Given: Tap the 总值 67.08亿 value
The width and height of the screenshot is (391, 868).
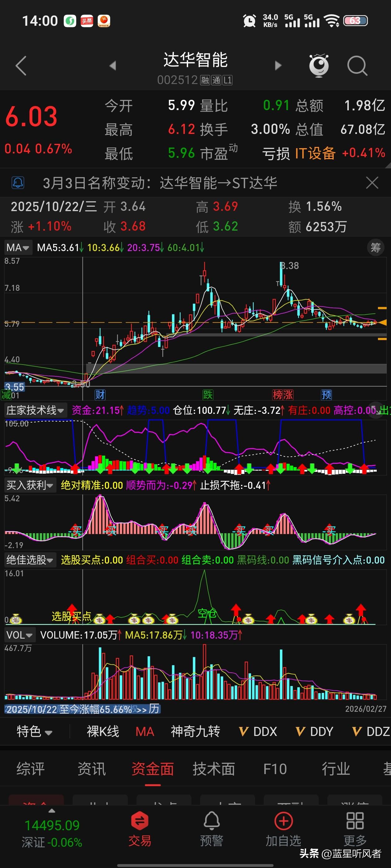Looking at the screenshot, I should (363, 129).
